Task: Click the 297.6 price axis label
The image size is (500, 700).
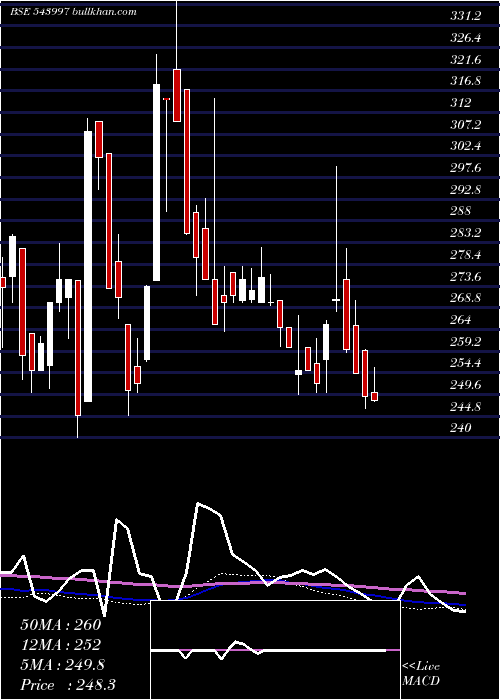Action: [x=466, y=168]
